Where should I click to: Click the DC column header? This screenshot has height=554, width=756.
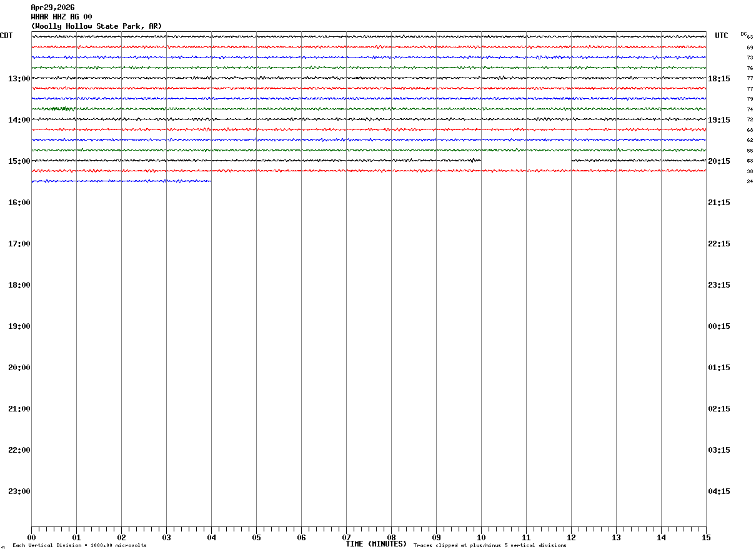[744, 34]
